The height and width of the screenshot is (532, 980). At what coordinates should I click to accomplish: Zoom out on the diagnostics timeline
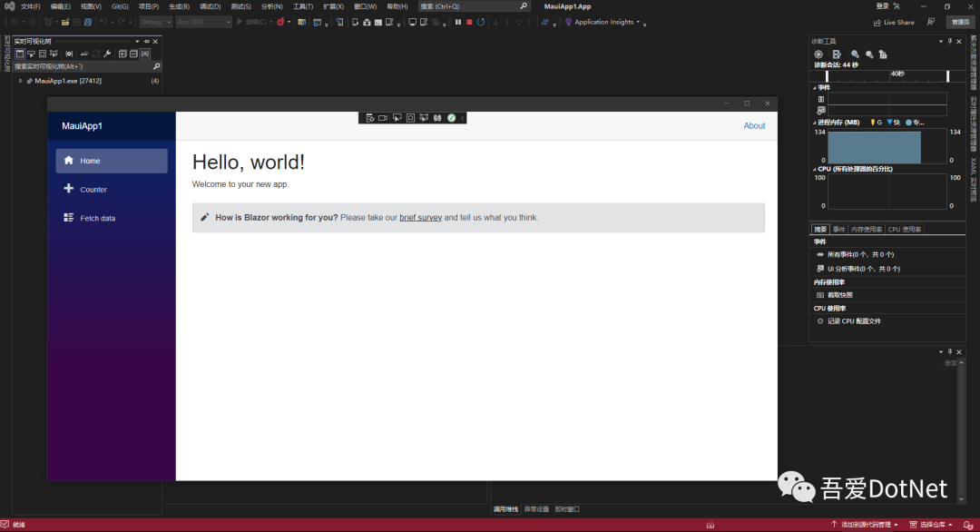coord(869,54)
